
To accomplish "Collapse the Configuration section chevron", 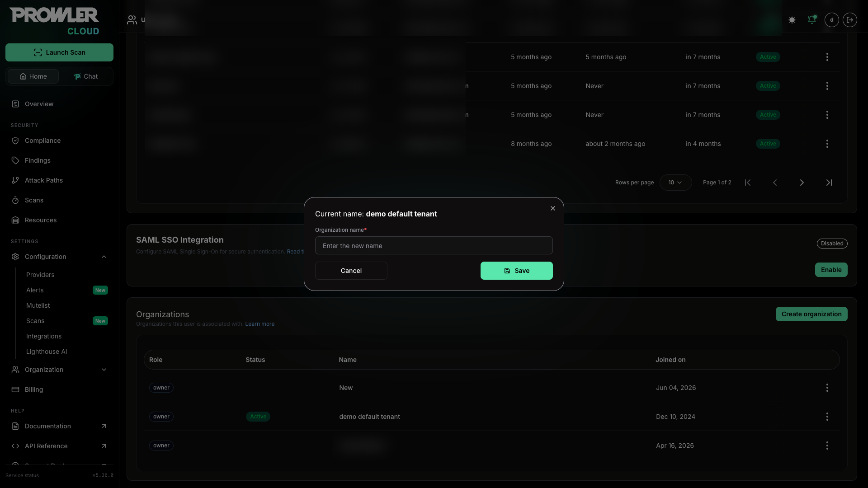I will click(104, 257).
